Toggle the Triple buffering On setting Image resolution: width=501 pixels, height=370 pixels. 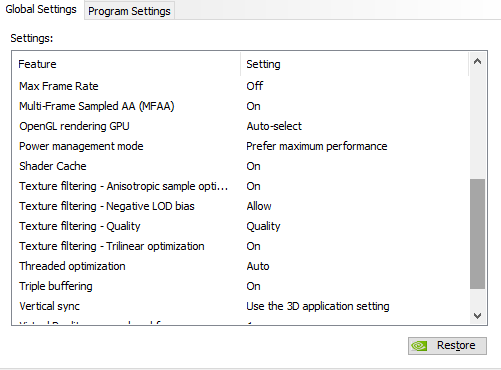253,286
